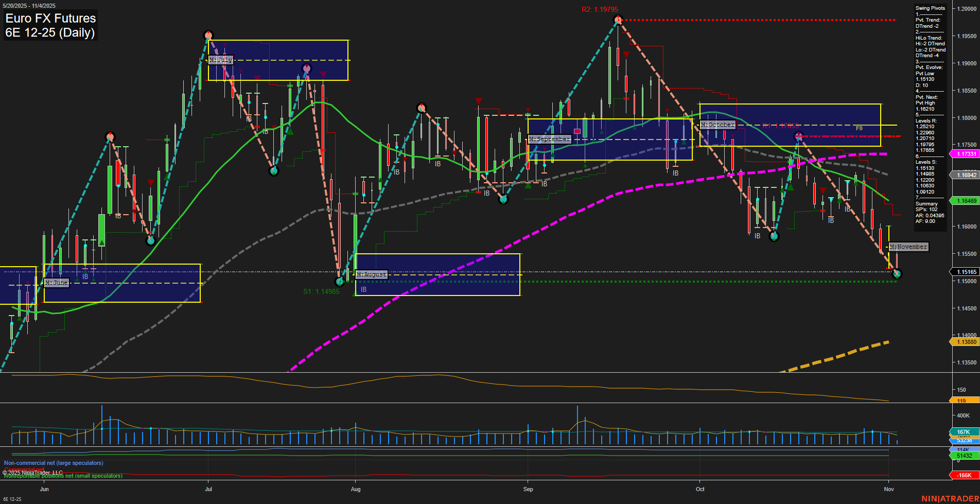The image size is (980, 504).
Task: Click the purple heart pivot marker in the July zone
Action: 307,68
